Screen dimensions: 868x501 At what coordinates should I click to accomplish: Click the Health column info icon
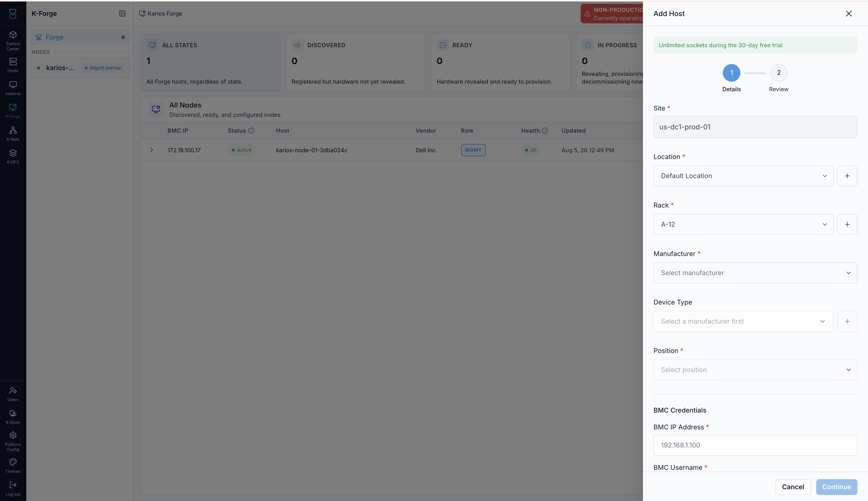tap(545, 130)
